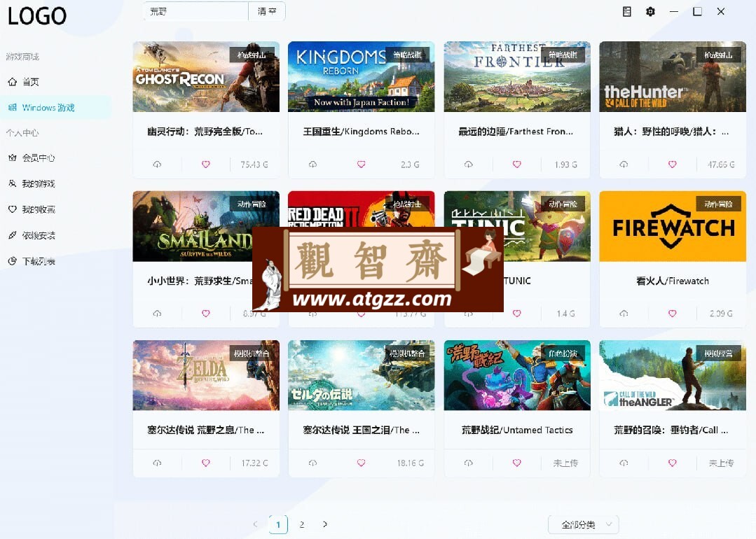The height and width of the screenshot is (539, 756).
Task: Go to page 2 of results
Action: (x=302, y=524)
